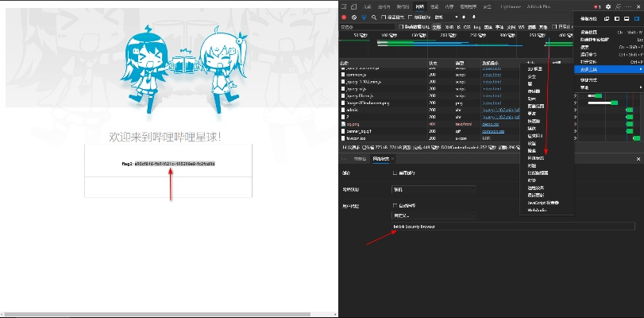Click the inspect element picker icon
This screenshot has width=644, height=318.
click(x=344, y=7)
